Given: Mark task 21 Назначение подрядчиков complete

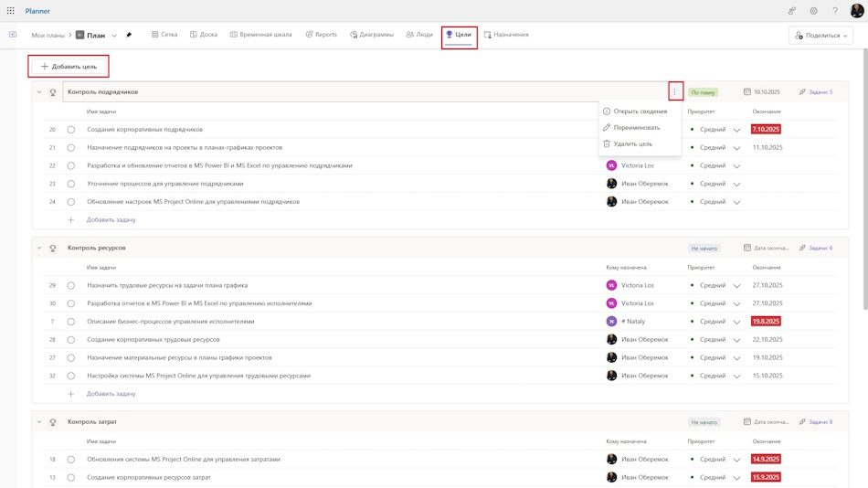Looking at the screenshot, I should click(71, 148).
